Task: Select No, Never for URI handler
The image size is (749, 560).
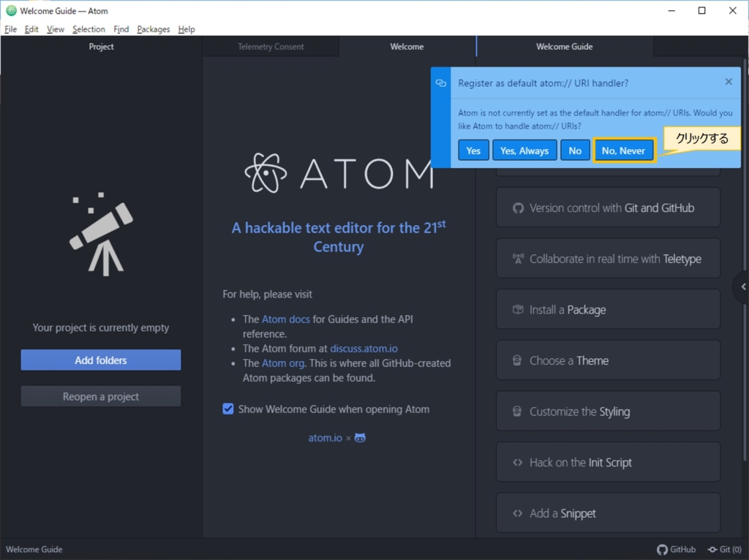Action: pos(623,151)
